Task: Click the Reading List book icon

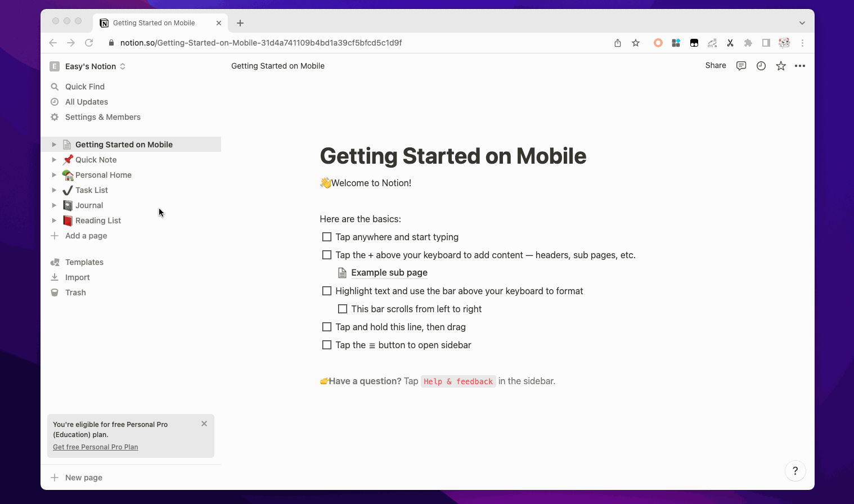Action: 68,220
